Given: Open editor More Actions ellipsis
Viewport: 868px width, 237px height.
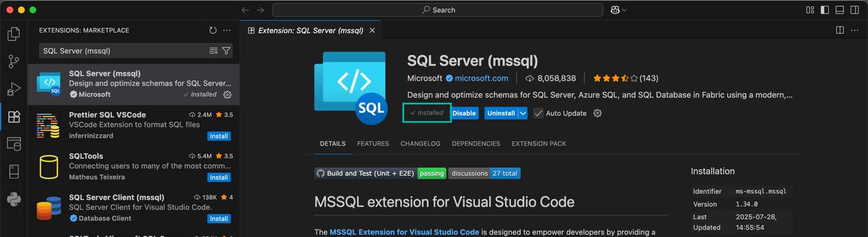Looking at the screenshot, I should pos(854,30).
